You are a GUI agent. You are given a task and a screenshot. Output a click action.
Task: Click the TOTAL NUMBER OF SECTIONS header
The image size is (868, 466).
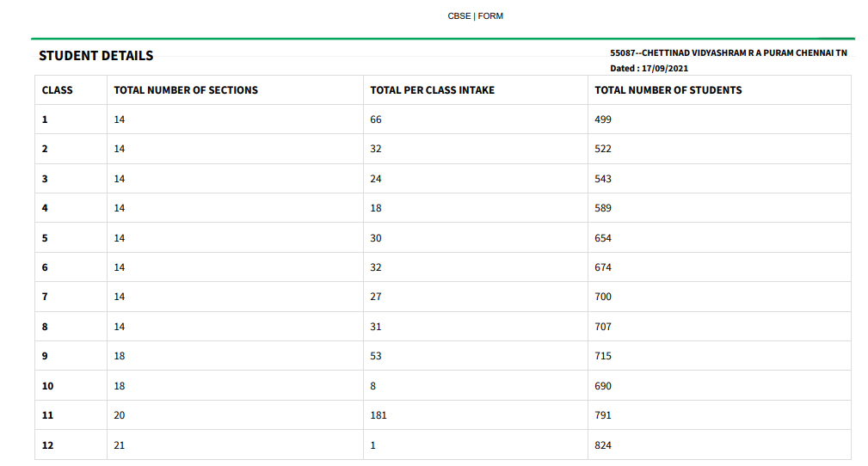point(186,90)
